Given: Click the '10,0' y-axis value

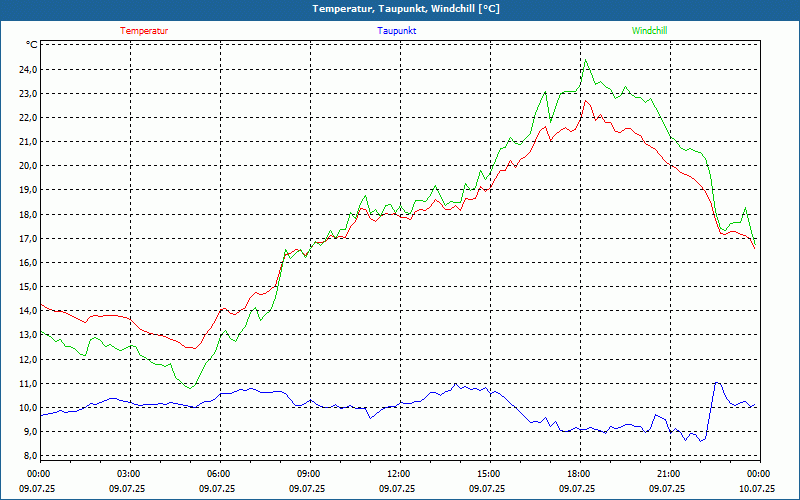Looking at the screenshot, I should point(28,407).
